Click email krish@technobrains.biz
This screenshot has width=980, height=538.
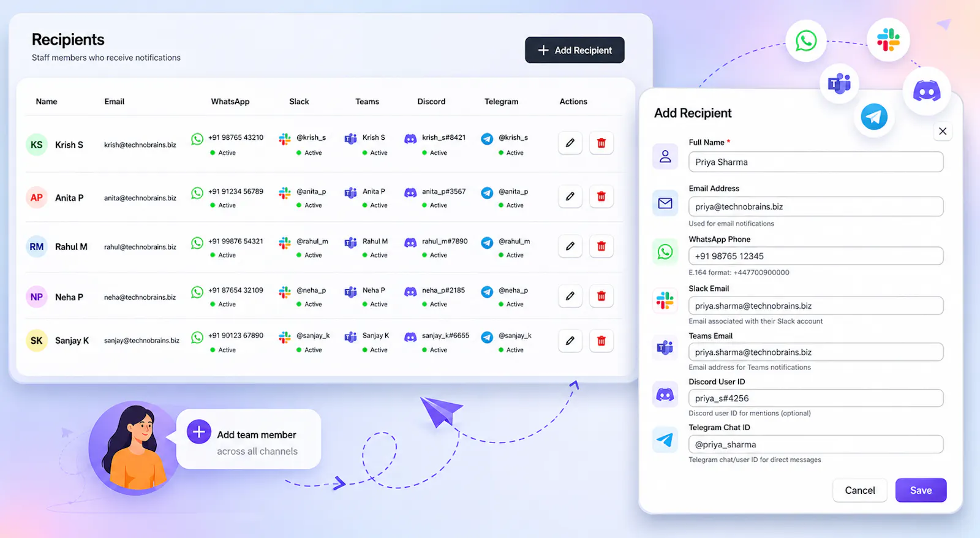pyautogui.click(x=140, y=145)
